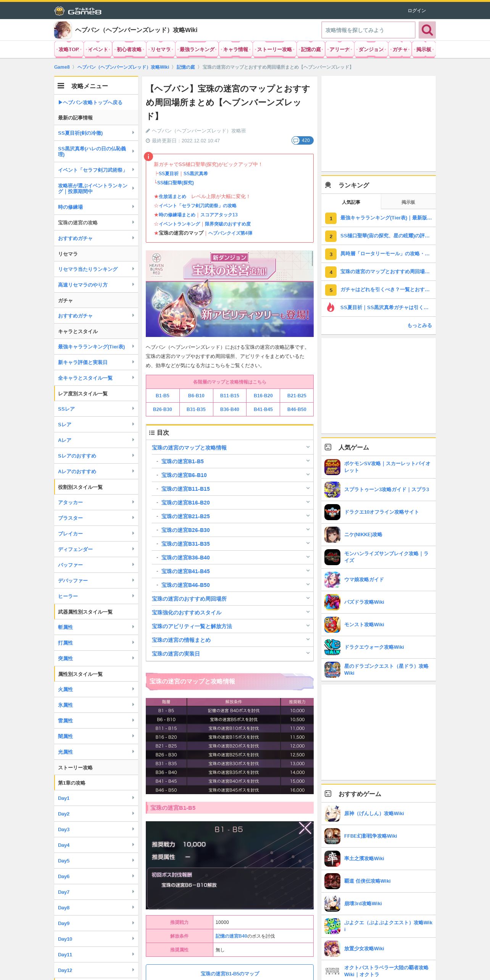Open 攻略TOP navigation tab
This screenshot has height=980, width=490.
point(69,50)
